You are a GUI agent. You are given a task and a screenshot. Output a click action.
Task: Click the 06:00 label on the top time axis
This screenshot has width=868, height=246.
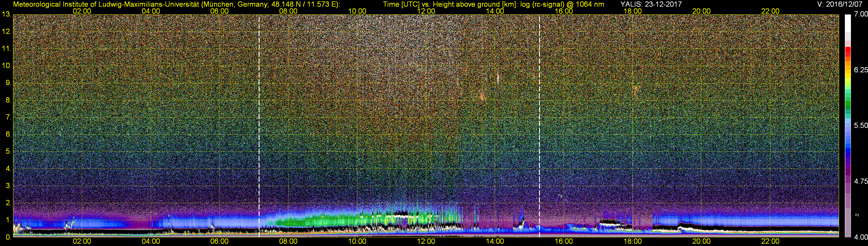(219, 11)
